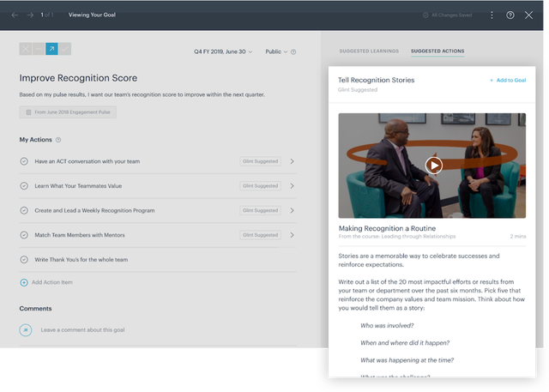The height and width of the screenshot is (392, 549).
Task: Check off Have an ACT conversation with your team
Action: click(x=24, y=161)
